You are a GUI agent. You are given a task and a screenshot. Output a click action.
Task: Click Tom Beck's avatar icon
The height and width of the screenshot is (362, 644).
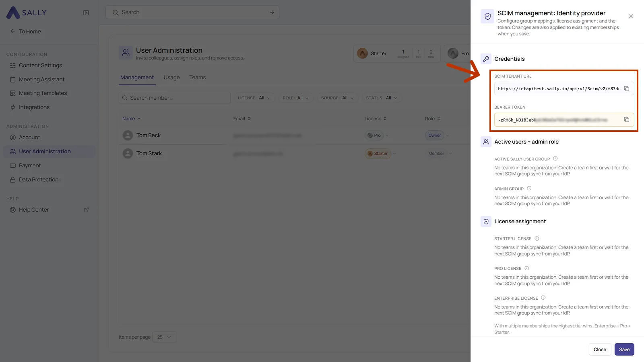pos(128,135)
